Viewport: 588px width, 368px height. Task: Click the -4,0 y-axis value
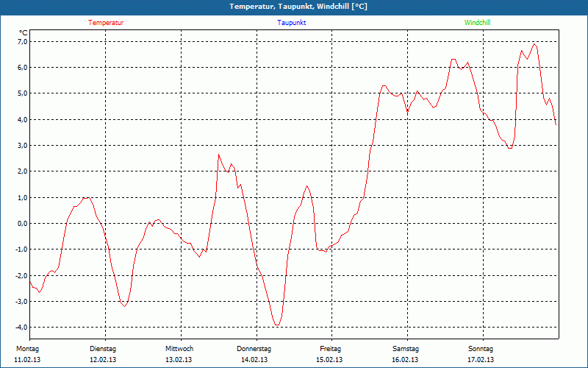point(21,327)
